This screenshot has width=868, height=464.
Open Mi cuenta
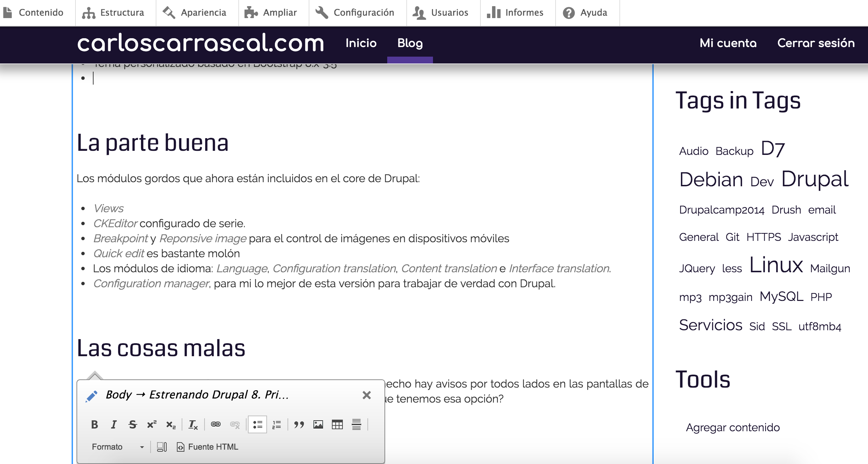[728, 43]
